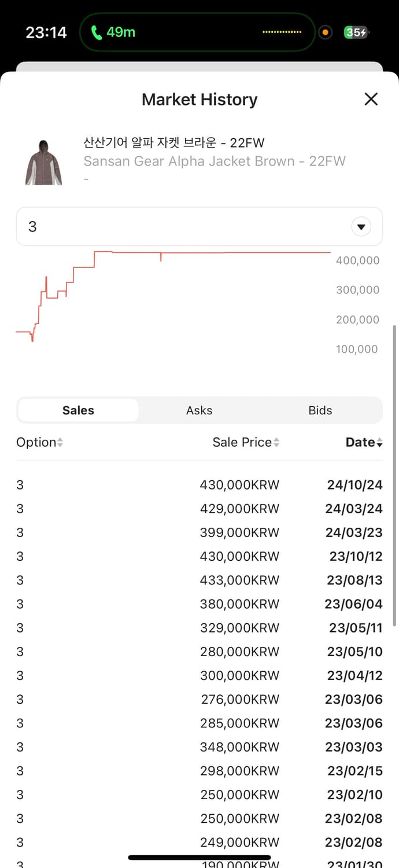
Task: Close the Market History sheet
Action: [x=371, y=99]
